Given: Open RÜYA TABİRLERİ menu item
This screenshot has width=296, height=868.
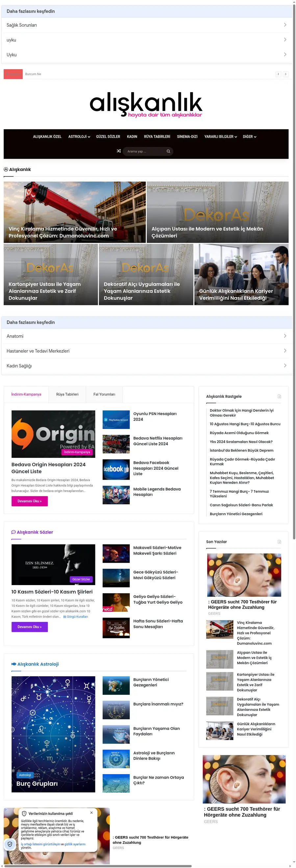Looking at the screenshot, I should (x=157, y=137).
